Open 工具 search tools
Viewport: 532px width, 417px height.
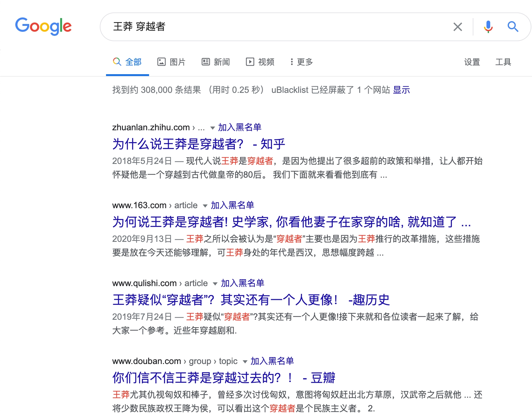tap(503, 62)
